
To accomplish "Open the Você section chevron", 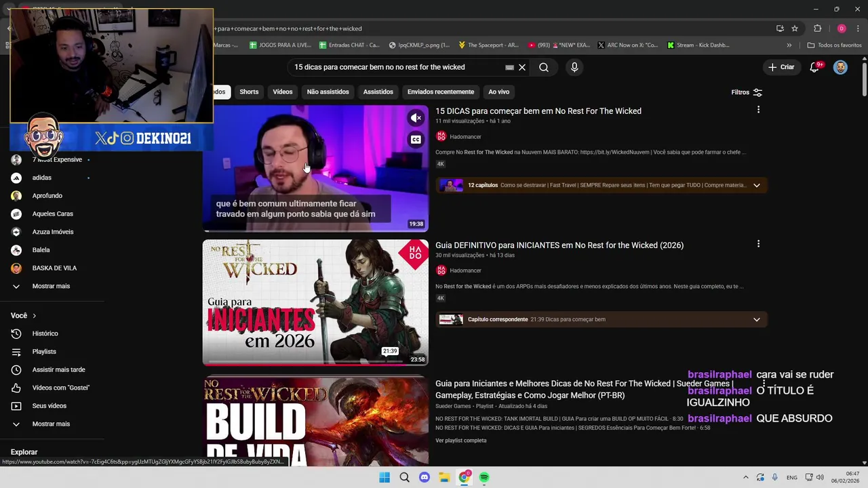I will pyautogui.click(x=34, y=316).
